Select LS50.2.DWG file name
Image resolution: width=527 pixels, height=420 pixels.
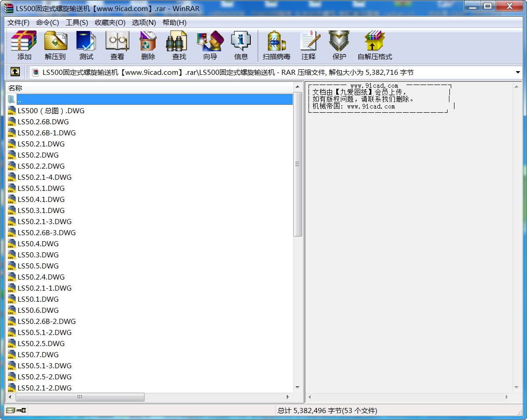click(38, 155)
